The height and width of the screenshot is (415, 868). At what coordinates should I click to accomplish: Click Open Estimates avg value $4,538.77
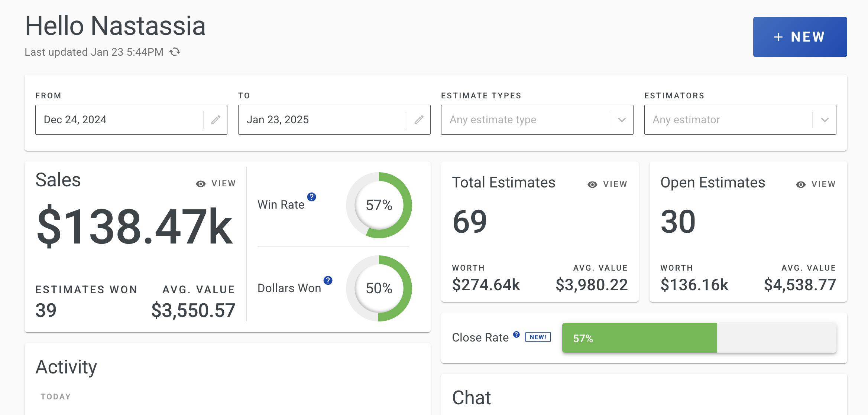pos(800,285)
